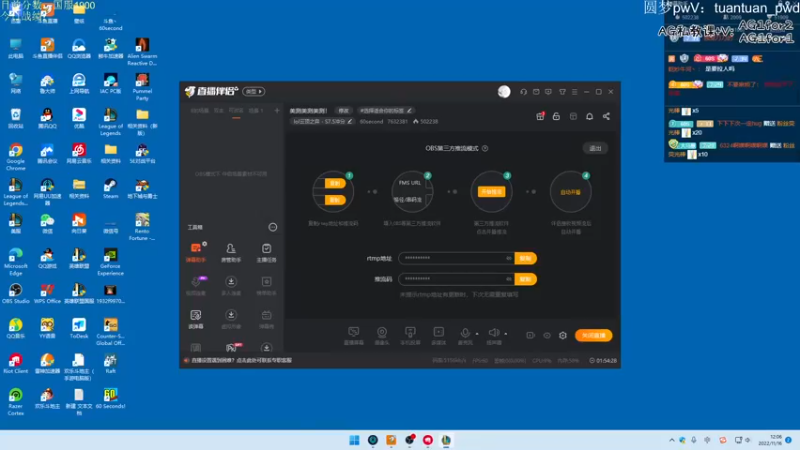Open the GeForce Experience desktop shortcut
Image resolution: width=800 pixels, height=450 pixels.
110,261
